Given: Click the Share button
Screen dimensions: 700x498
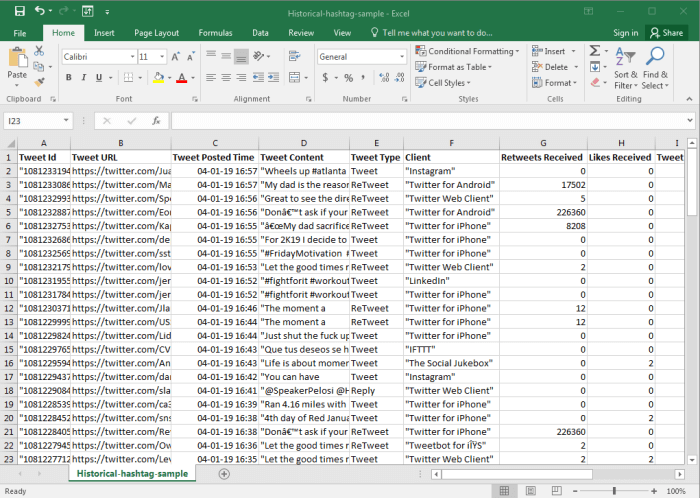Looking at the screenshot, I should click(x=665, y=33).
